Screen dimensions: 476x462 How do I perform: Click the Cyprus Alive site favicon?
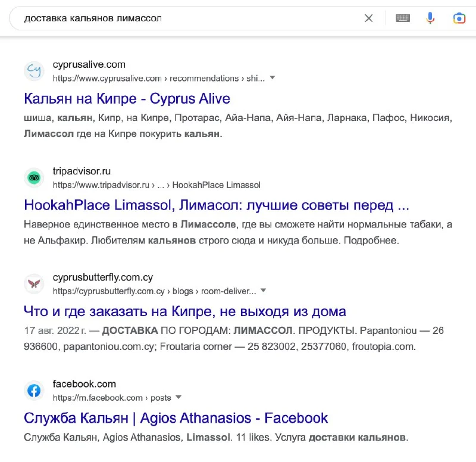[34, 71]
